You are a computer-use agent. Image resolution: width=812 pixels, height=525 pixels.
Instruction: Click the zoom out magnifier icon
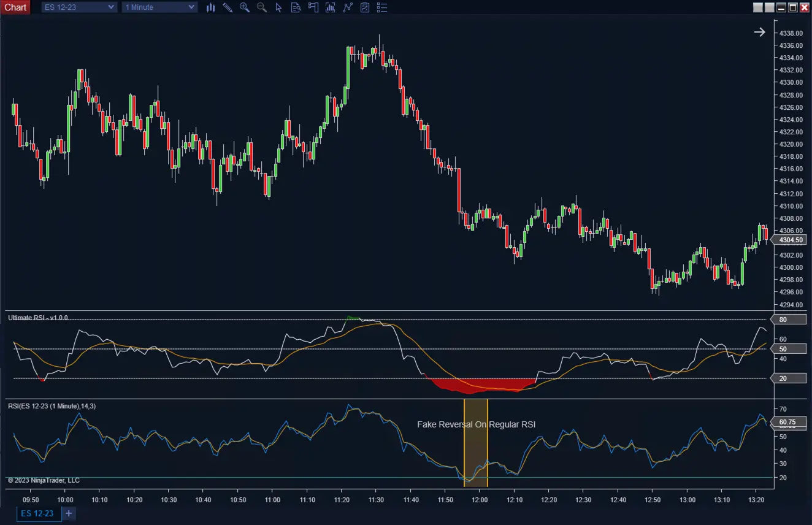click(x=262, y=7)
